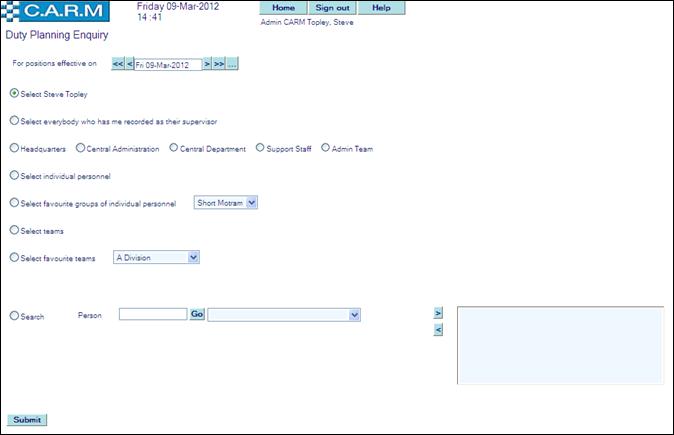
Task: Enable the Search radio option
Action: pyautogui.click(x=14, y=316)
